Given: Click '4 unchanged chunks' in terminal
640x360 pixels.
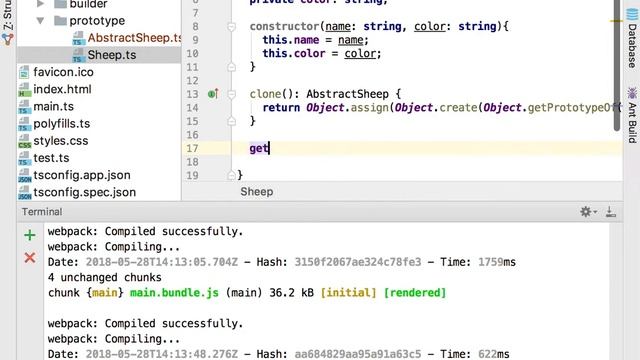Looking at the screenshot, I should click(x=104, y=278).
